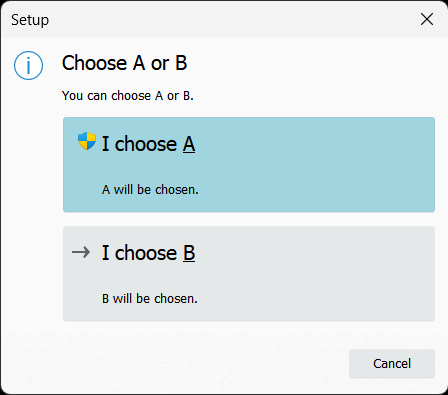Viewport: 448px width, 395px height.
Task: Select the "I choose B" command link
Action: point(249,274)
